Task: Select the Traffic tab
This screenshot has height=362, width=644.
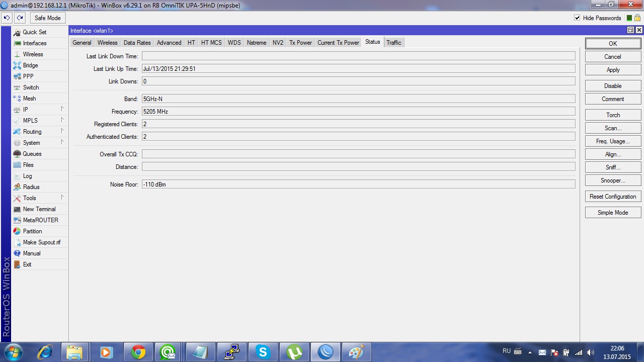Action: (x=394, y=43)
